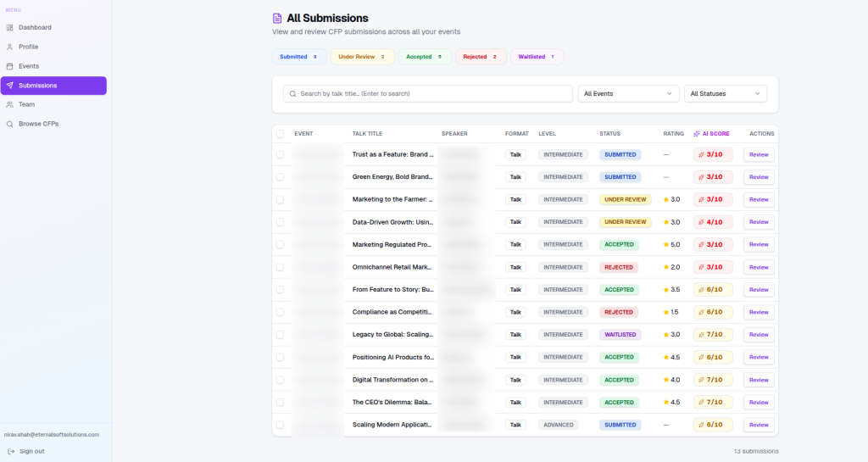Open Browse CFPs from the sidebar menu
Viewport: 868px width, 462px height.
pyautogui.click(x=53, y=124)
